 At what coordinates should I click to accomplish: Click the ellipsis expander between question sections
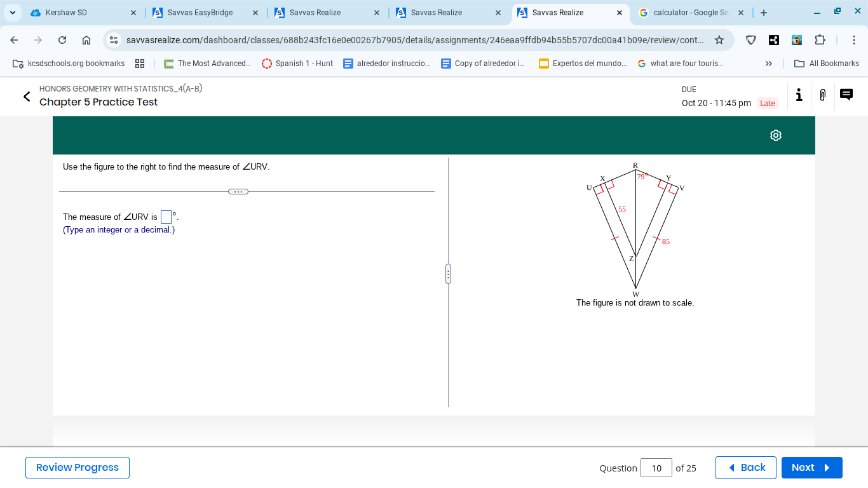point(238,191)
